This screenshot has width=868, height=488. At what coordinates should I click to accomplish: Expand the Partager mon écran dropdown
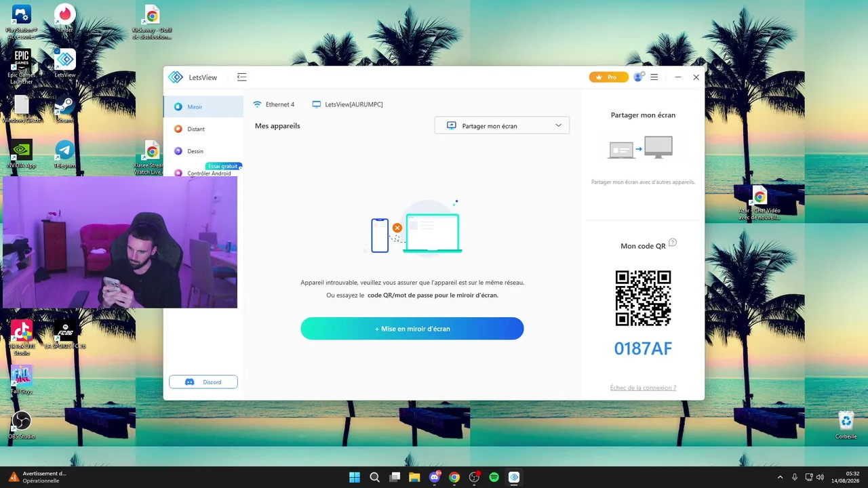(x=502, y=125)
